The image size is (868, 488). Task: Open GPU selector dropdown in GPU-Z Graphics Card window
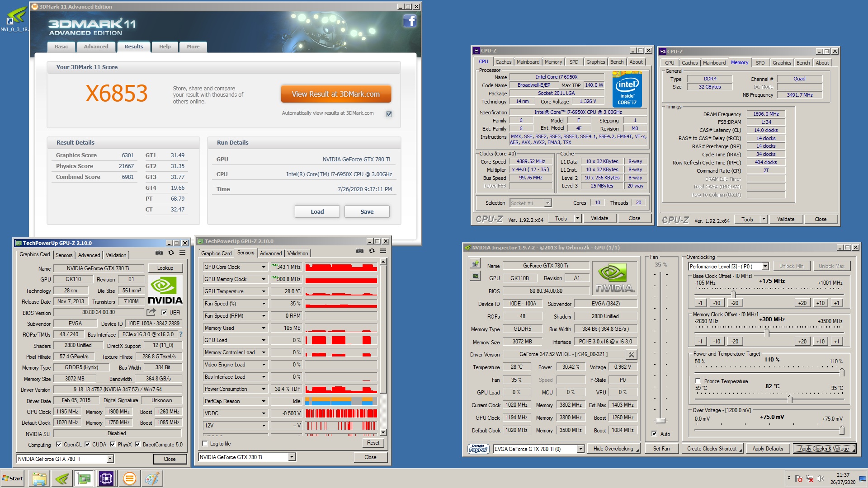(110, 459)
